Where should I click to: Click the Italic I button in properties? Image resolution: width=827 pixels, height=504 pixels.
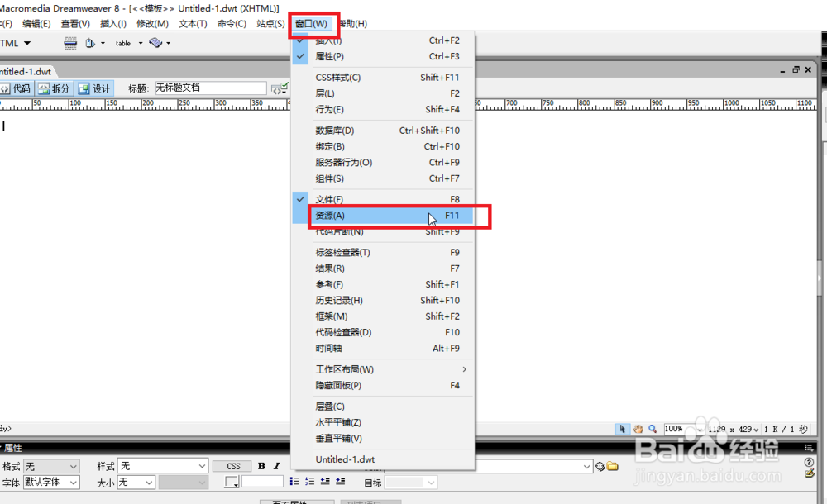tap(276, 466)
